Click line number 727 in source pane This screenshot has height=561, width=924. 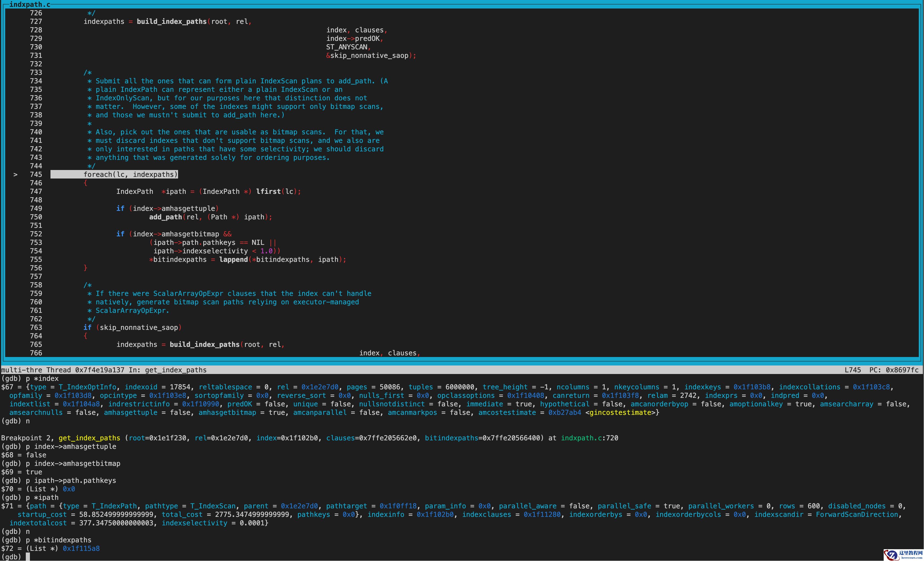pyautogui.click(x=36, y=22)
